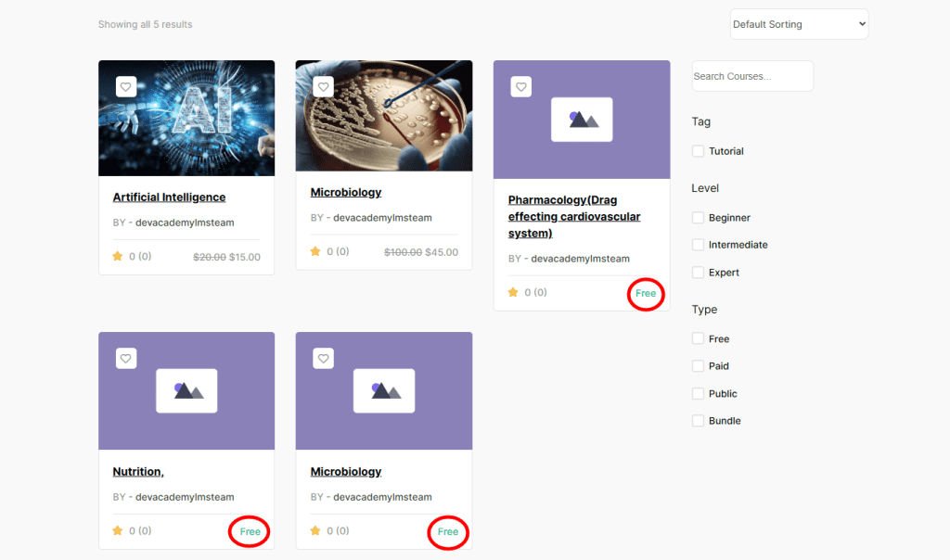Click wishlist heart on Pharmacology course card

coord(521,86)
